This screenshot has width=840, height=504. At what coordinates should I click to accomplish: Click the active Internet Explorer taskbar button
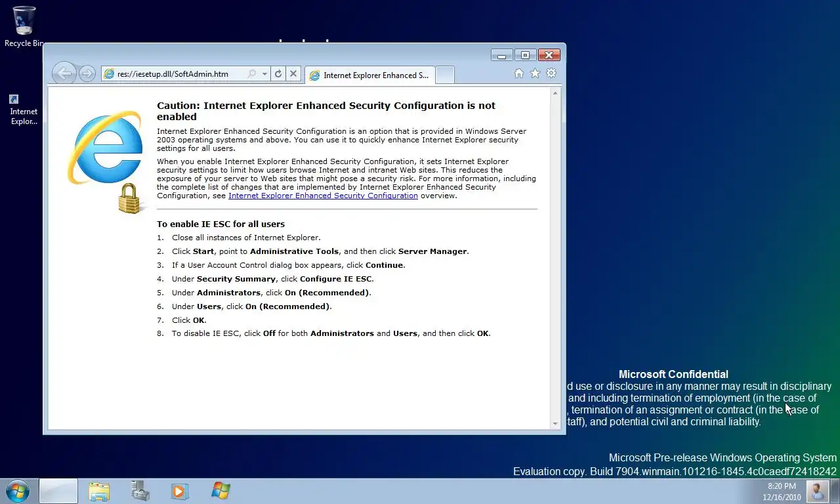[58, 491]
